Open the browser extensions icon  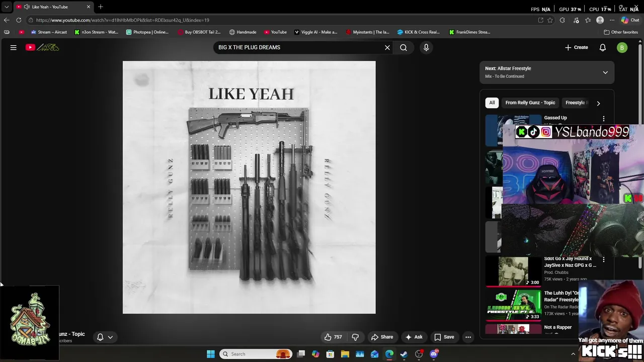pyautogui.click(x=562, y=20)
